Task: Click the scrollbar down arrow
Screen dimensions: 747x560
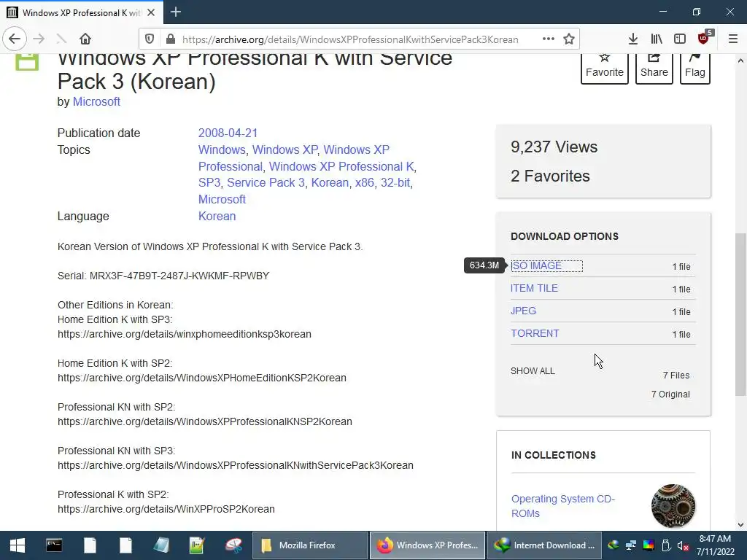Action: [x=740, y=525]
